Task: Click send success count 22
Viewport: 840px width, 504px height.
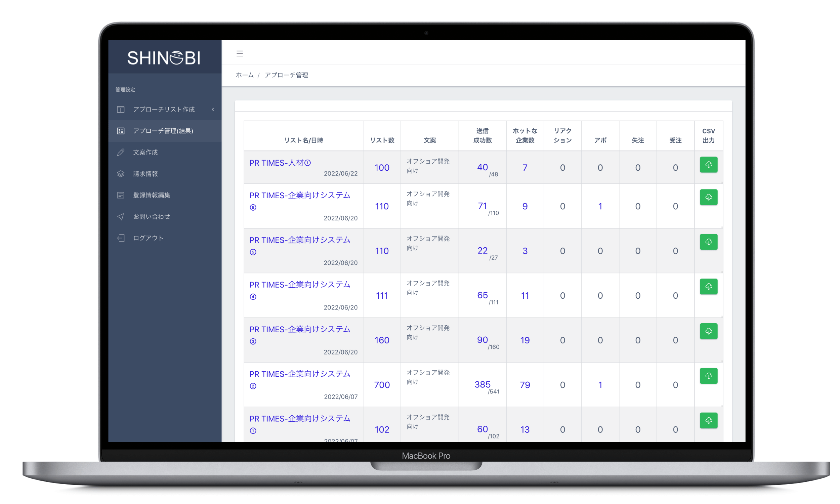Action: click(x=482, y=250)
